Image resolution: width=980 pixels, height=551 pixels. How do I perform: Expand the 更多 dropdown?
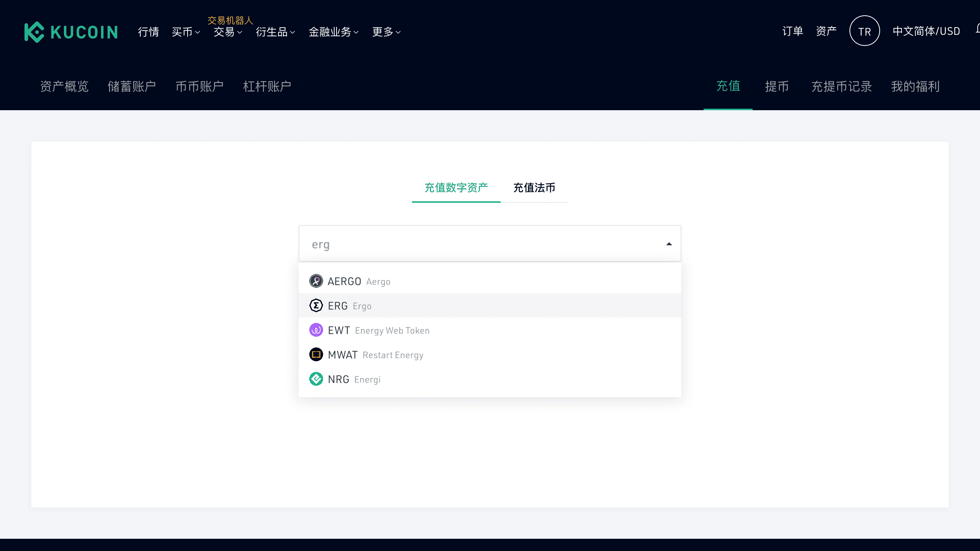[x=386, y=33]
